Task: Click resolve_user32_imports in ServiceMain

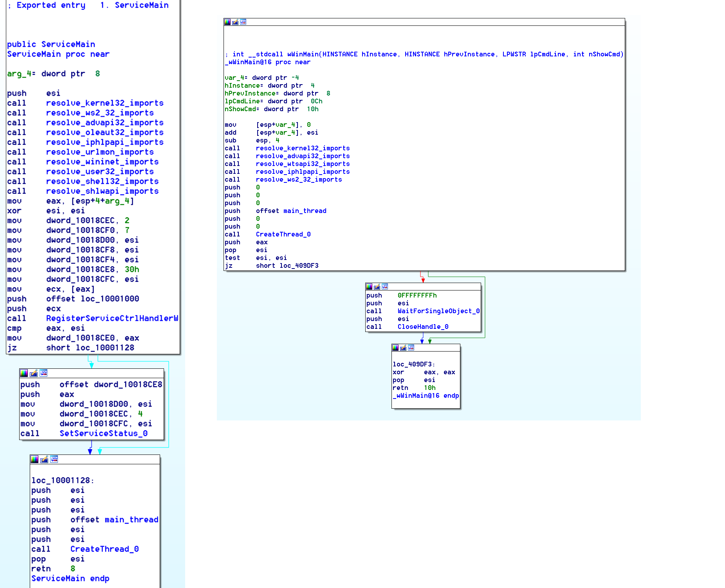Action: (100, 171)
